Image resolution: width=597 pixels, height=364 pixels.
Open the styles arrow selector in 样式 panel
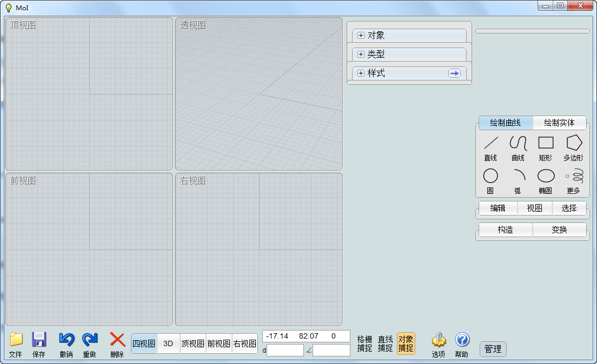454,73
